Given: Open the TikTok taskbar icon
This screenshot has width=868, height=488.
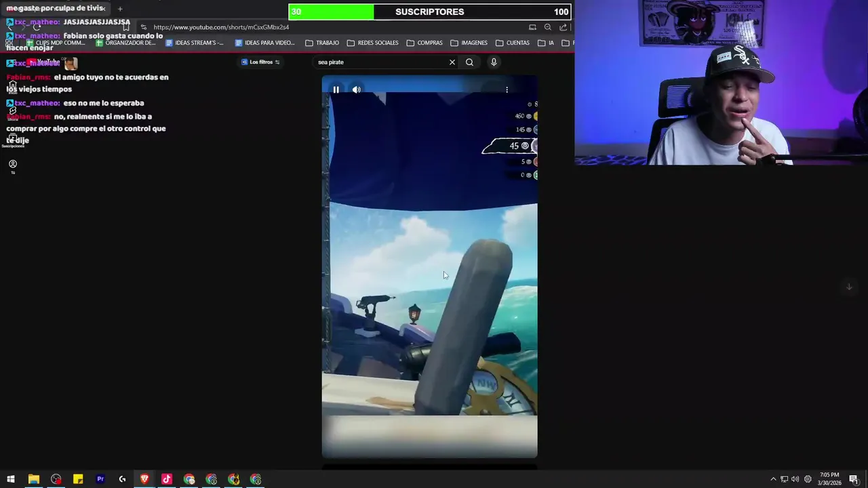Looking at the screenshot, I should [x=167, y=479].
